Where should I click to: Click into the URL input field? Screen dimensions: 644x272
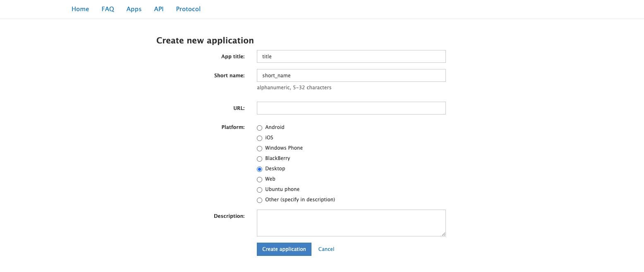tap(351, 108)
